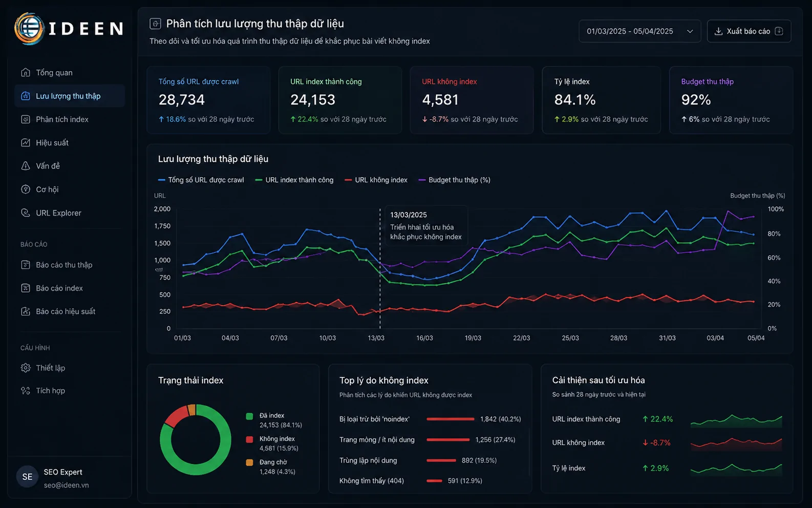The height and width of the screenshot is (508, 812).
Task: Export report with Xuất báo cáo button
Action: click(x=749, y=31)
